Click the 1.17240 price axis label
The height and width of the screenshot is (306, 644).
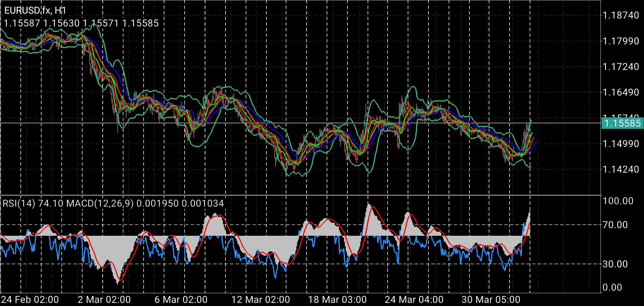click(621, 67)
